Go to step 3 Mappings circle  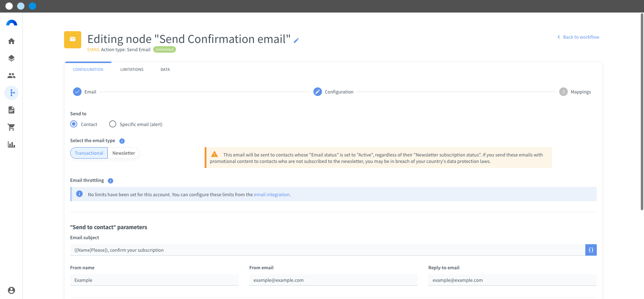[x=563, y=92]
